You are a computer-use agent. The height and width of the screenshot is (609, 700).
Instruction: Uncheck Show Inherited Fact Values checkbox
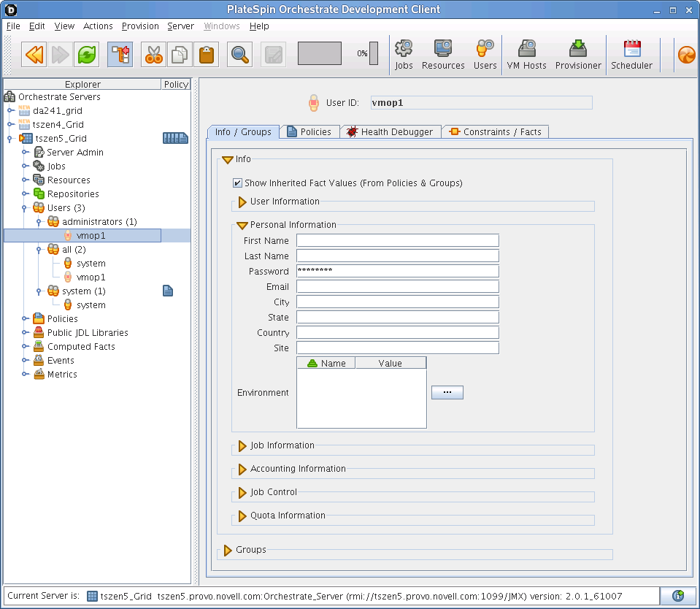(x=237, y=183)
